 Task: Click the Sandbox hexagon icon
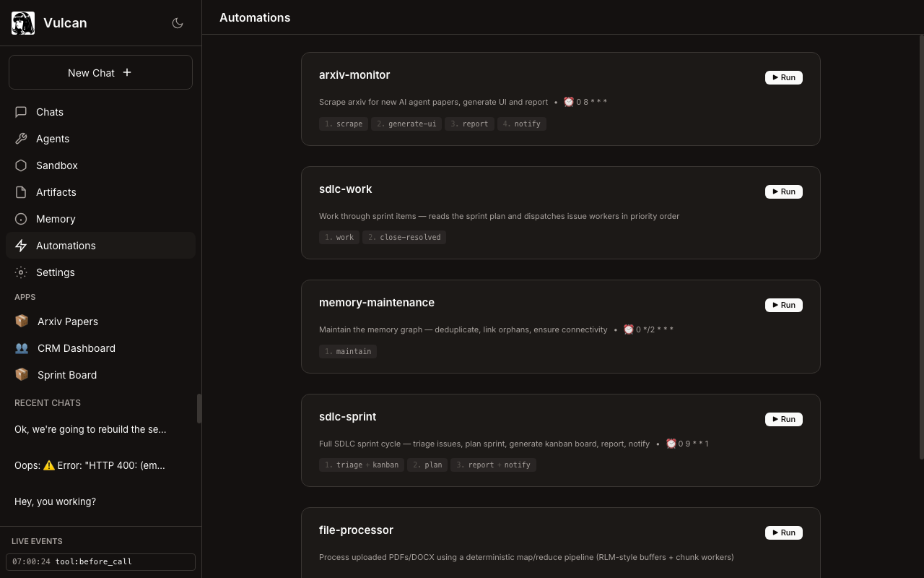click(x=21, y=165)
